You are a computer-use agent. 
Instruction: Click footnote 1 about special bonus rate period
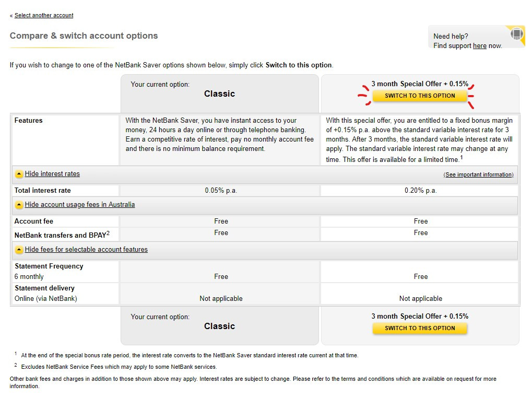190,356
